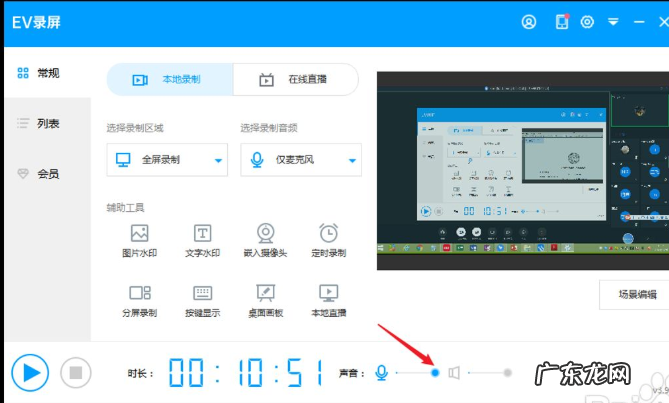Start recording with the play button

coord(30,373)
